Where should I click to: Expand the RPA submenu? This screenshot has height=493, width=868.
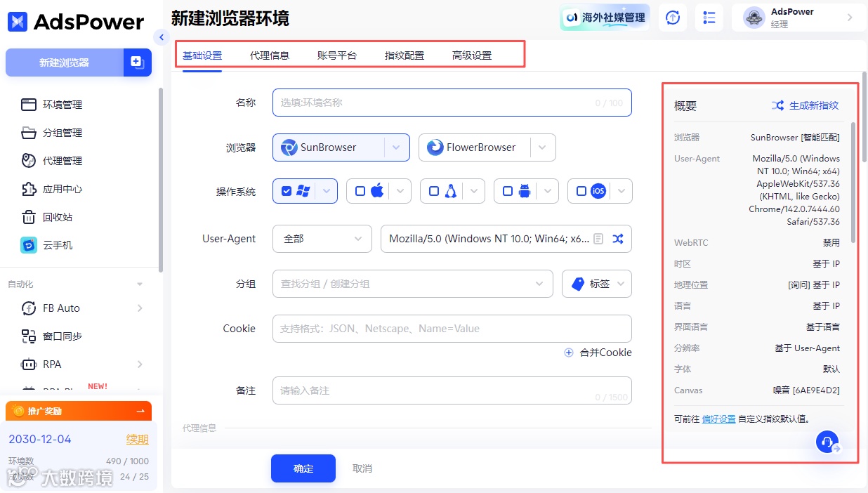[x=140, y=364]
